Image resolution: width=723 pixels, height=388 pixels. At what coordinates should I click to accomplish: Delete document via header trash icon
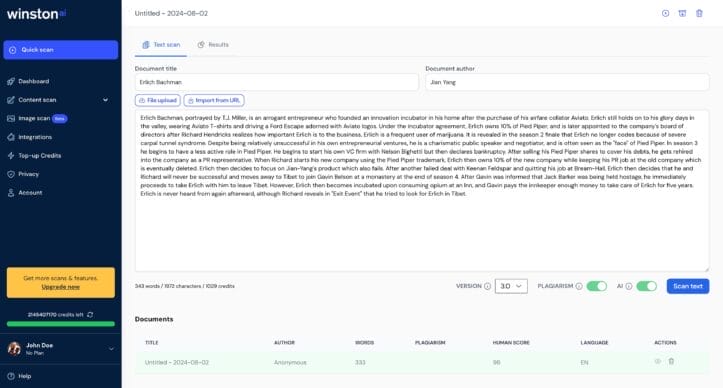point(699,13)
